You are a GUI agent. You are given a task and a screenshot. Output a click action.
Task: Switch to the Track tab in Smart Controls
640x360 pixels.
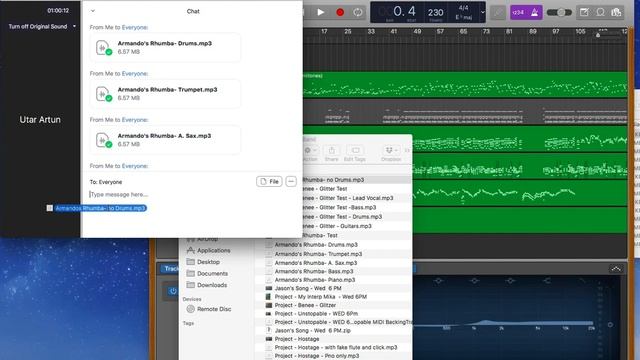point(170,269)
